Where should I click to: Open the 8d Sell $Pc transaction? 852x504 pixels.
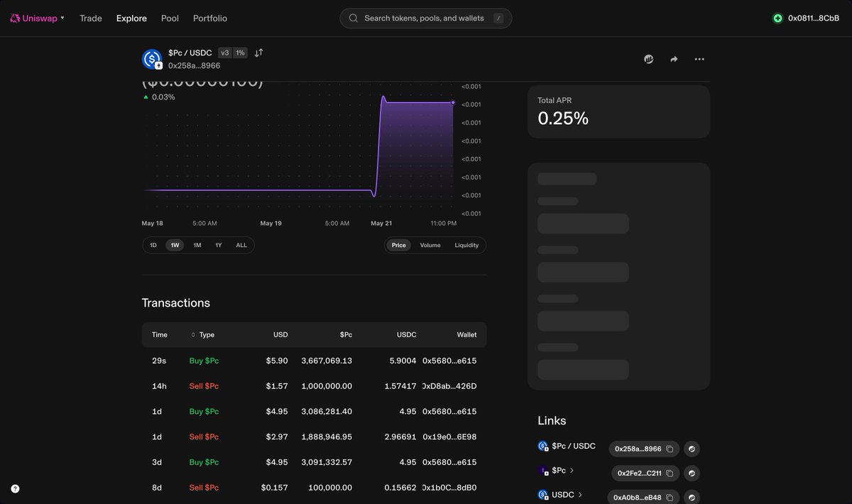coord(315,488)
